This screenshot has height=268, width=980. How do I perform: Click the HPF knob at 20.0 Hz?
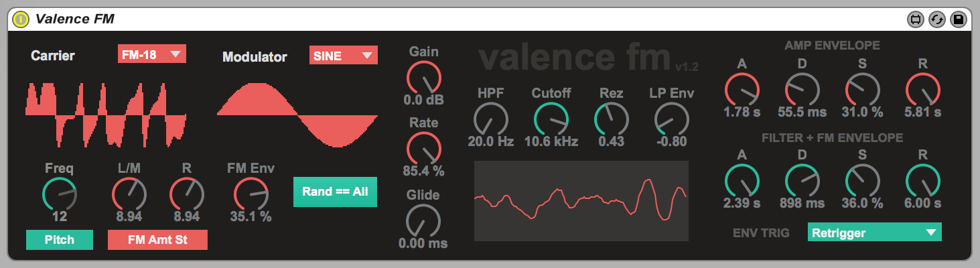click(490, 119)
